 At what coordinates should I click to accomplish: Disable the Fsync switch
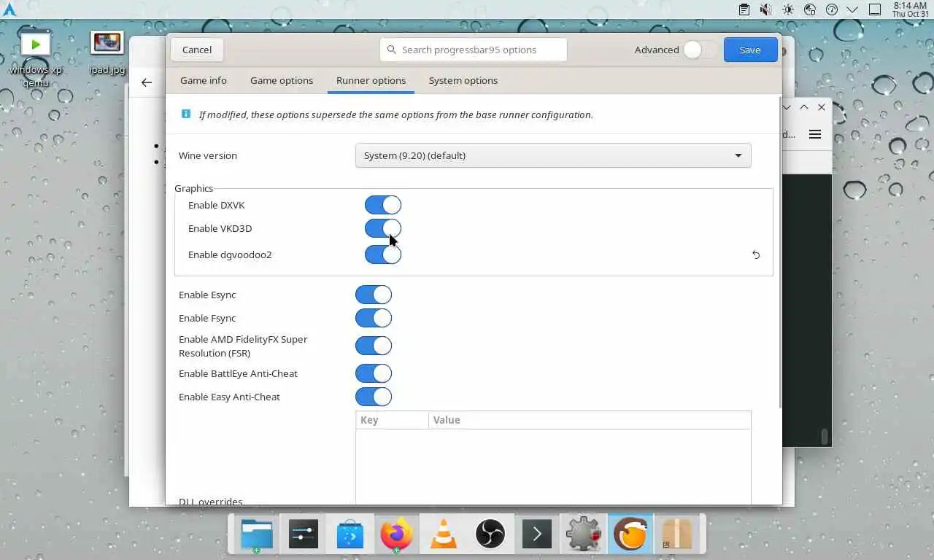click(x=374, y=318)
